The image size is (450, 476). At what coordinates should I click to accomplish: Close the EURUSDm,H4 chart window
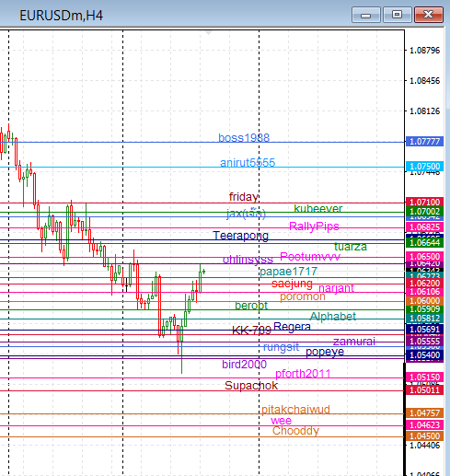pos(429,15)
